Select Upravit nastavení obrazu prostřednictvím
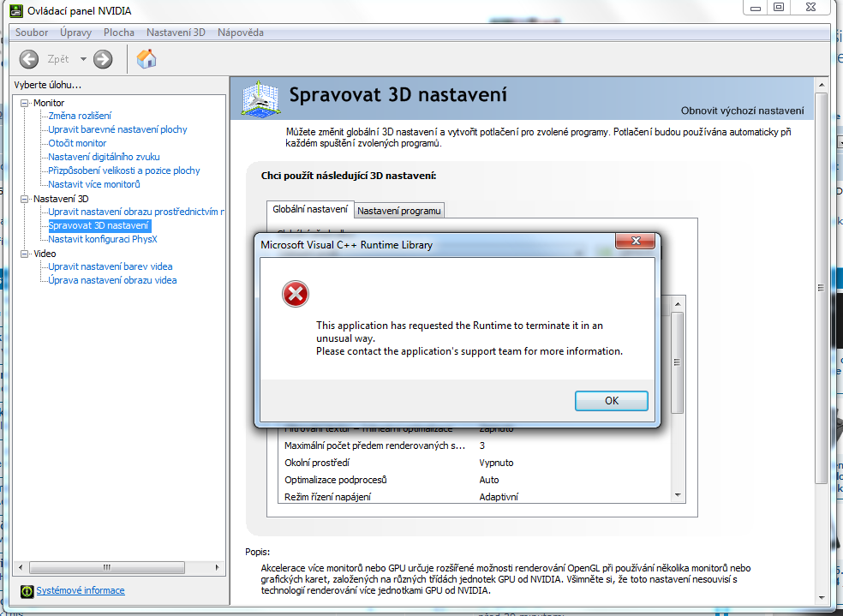This screenshot has height=616, width=843. point(136,212)
